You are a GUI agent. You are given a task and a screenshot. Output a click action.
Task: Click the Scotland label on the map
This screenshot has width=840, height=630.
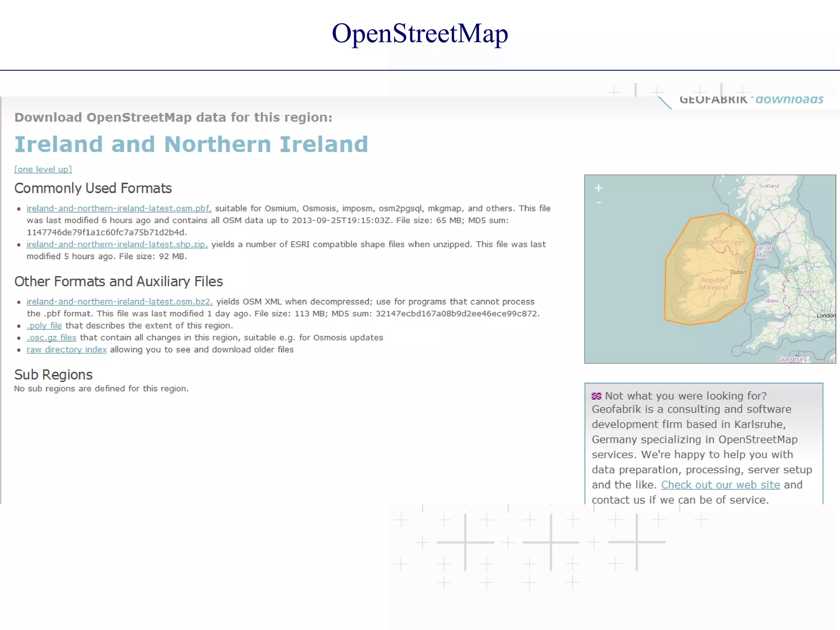pos(769,186)
